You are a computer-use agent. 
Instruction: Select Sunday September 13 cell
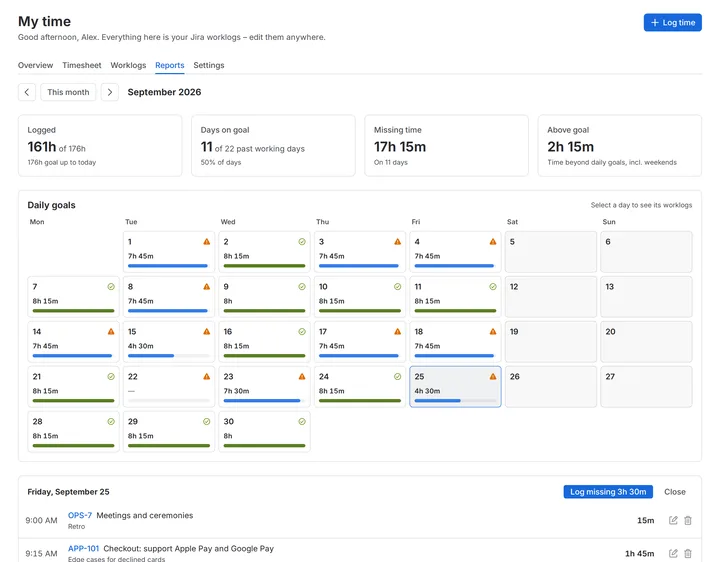(646, 297)
